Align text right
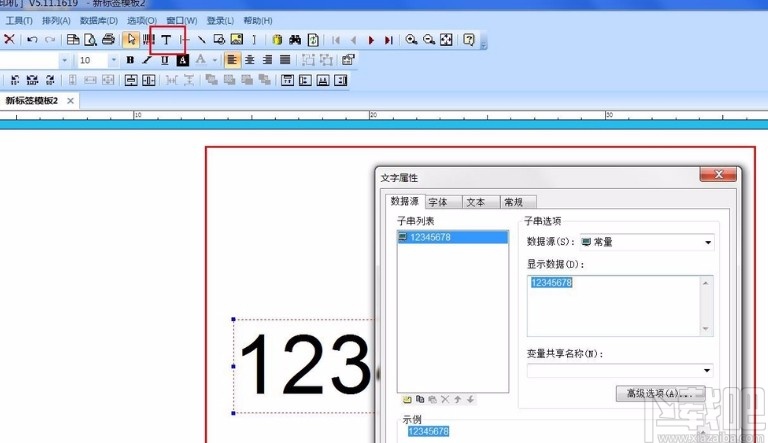768x443 pixels. pos(267,60)
